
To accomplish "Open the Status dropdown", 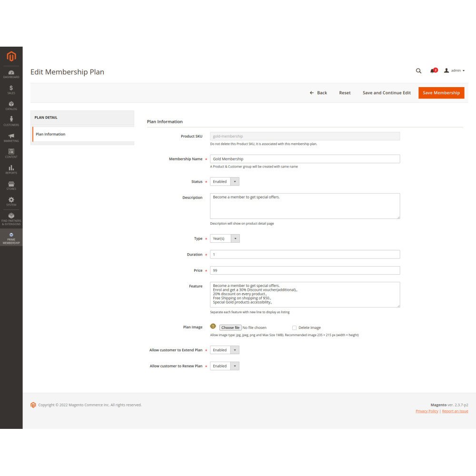I will 225,181.
